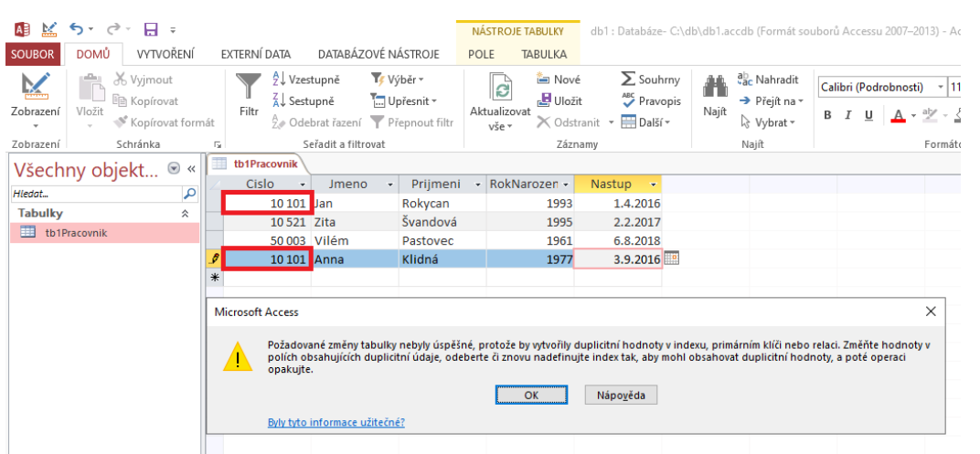Collapse the Tabulky group
Viewport: 980px width, 454px height.
(185, 214)
